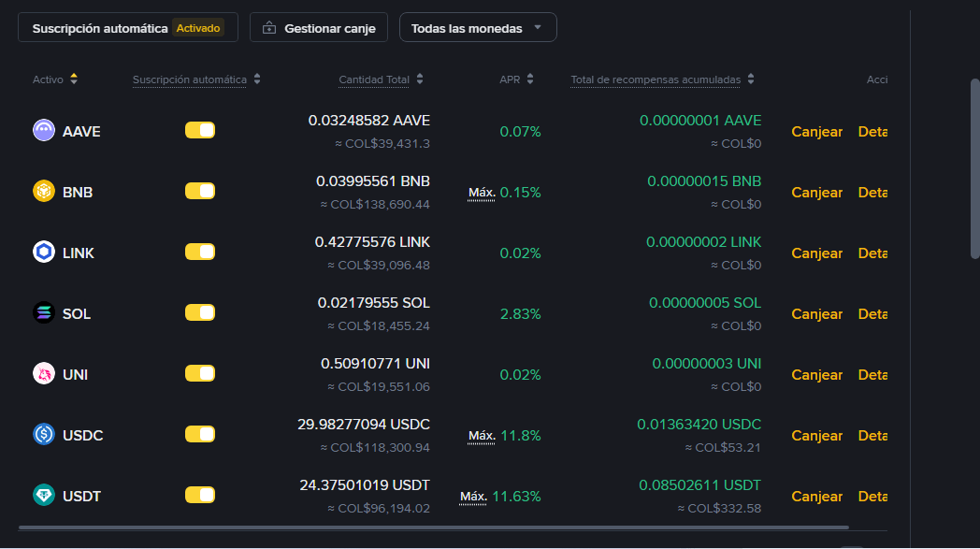The height and width of the screenshot is (549, 980).
Task: Sort by Suscripción automática column arrows
Action: click(257, 79)
